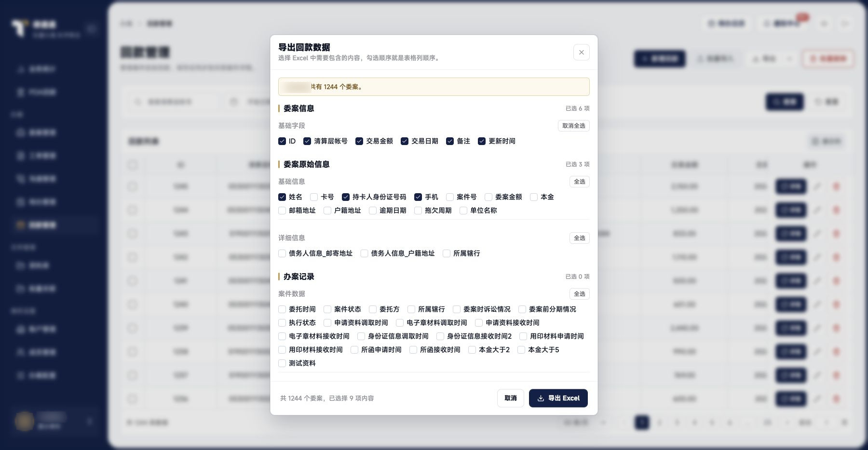The image size is (868, 450).
Task: Uncheck 持卡人身份证号码
Action: point(346,197)
